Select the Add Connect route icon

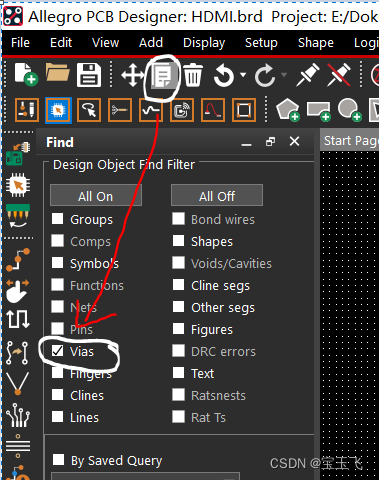click(18, 259)
